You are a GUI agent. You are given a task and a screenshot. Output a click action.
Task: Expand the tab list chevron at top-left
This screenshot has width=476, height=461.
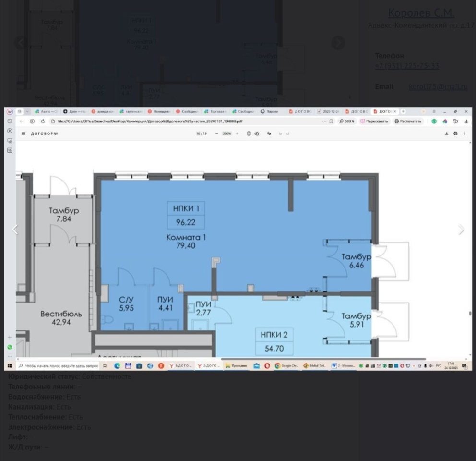pyautogui.click(x=27, y=111)
